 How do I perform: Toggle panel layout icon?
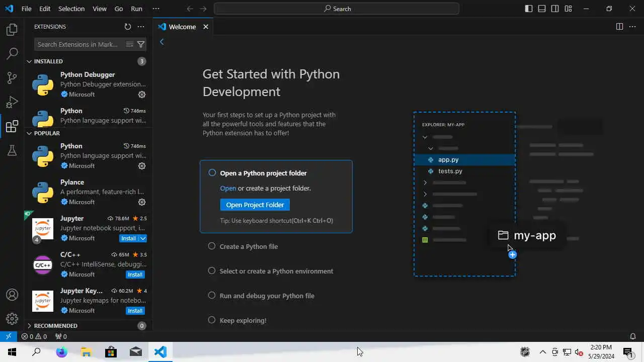542,9
